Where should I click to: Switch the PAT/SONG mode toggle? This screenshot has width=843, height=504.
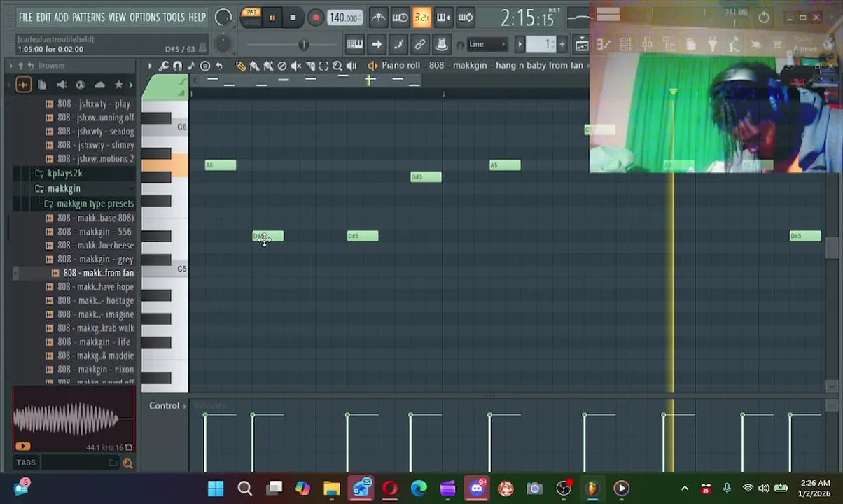[x=251, y=17]
